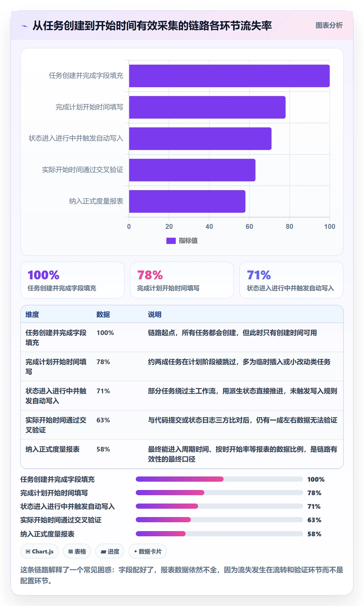Select the 进度 tag chip
Viewport: 364px width, 606px height.
pyautogui.click(x=110, y=551)
